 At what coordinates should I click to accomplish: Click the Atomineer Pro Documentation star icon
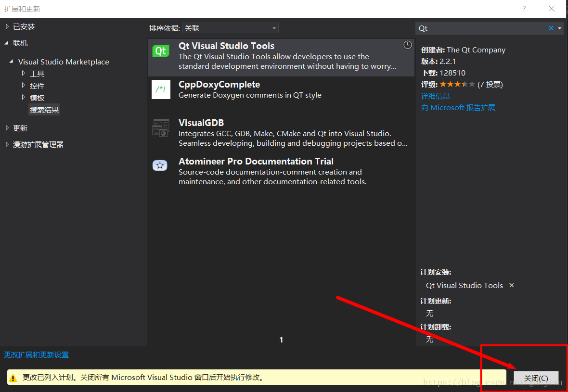tap(160, 166)
